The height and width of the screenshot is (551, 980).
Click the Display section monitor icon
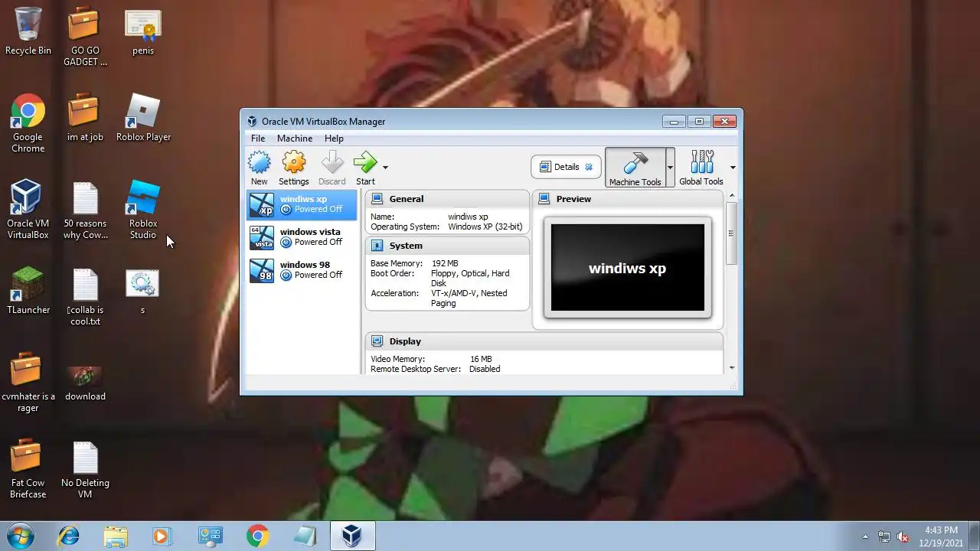point(377,341)
